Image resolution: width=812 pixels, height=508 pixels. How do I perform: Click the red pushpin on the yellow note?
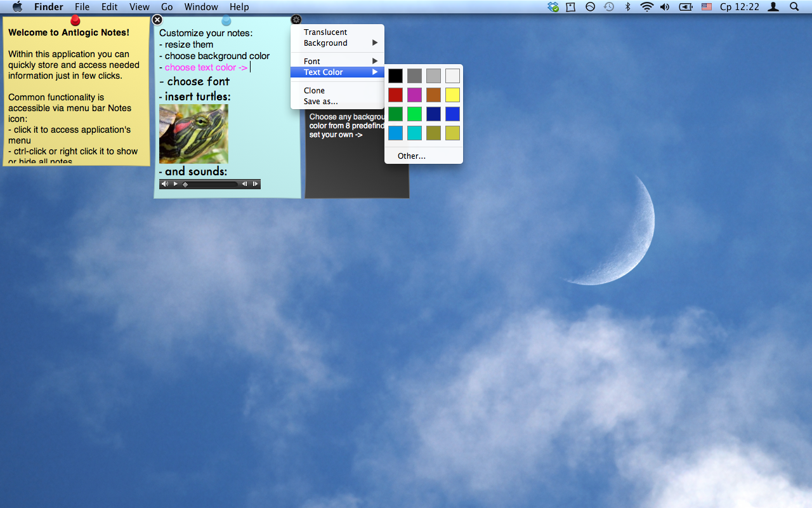[x=75, y=21]
